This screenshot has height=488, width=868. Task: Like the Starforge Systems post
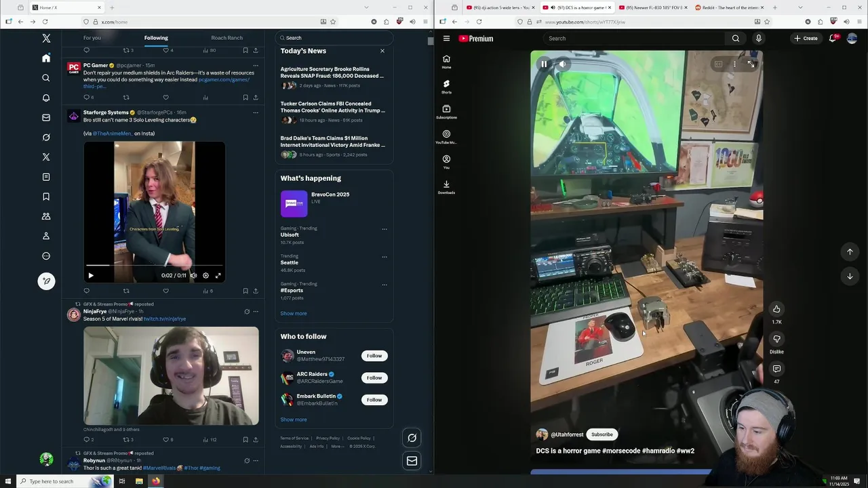coord(165,291)
